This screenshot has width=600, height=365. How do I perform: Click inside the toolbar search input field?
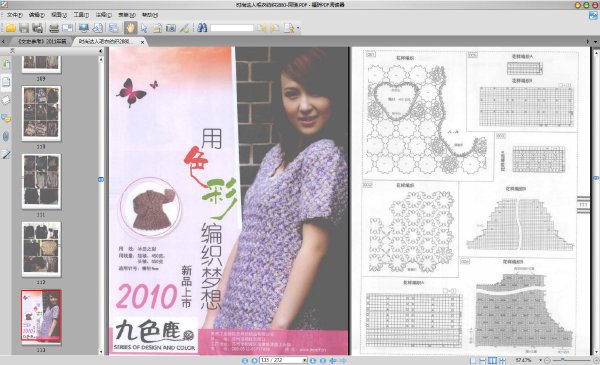(232, 28)
